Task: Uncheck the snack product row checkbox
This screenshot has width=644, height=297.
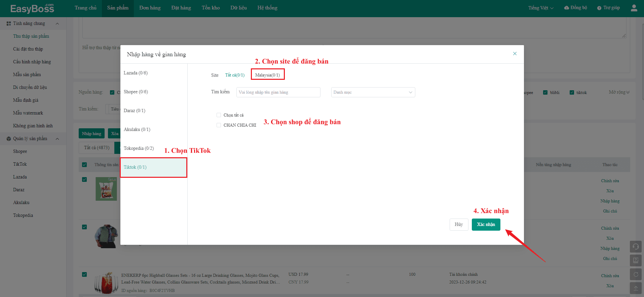Action: (x=84, y=179)
